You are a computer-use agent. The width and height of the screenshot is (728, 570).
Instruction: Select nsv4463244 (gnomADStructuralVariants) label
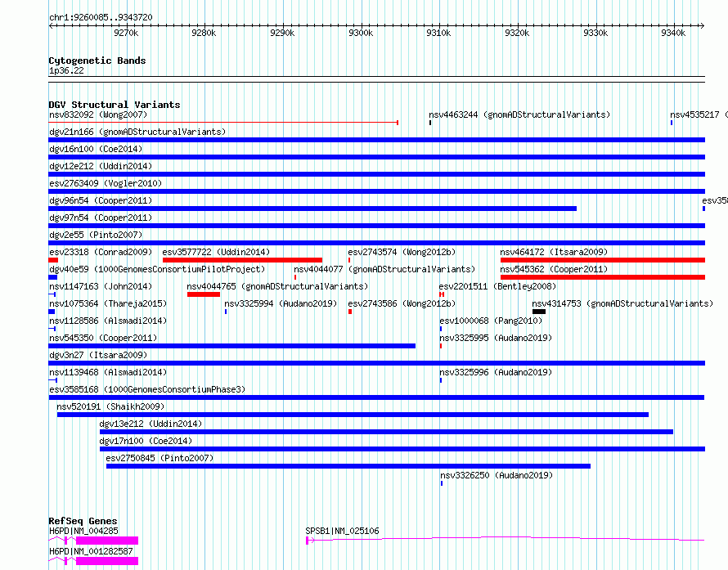pyautogui.click(x=519, y=114)
